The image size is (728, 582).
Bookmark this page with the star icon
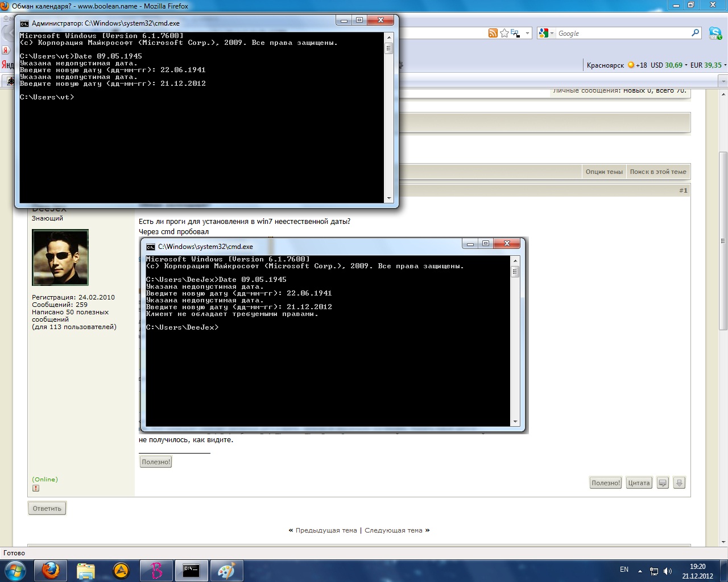(504, 34)
